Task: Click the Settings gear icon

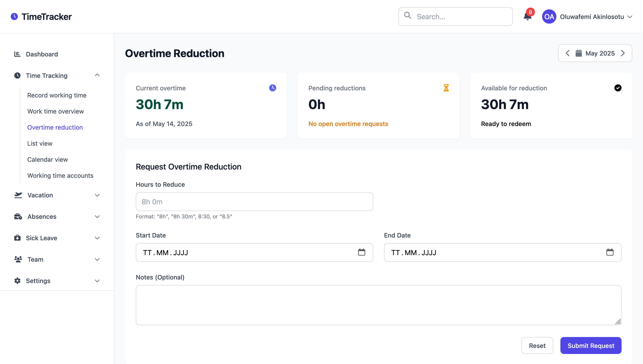Action: coord(17,281)
